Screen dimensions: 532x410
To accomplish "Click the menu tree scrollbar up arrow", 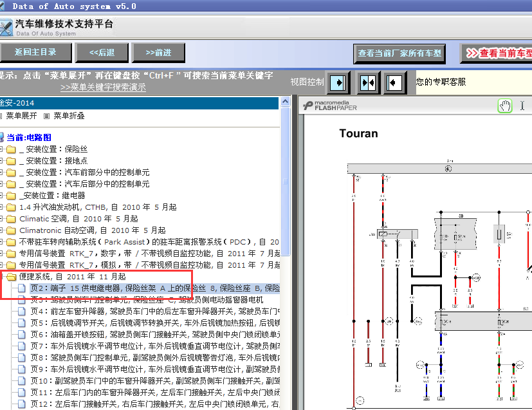I will [286, 102].
